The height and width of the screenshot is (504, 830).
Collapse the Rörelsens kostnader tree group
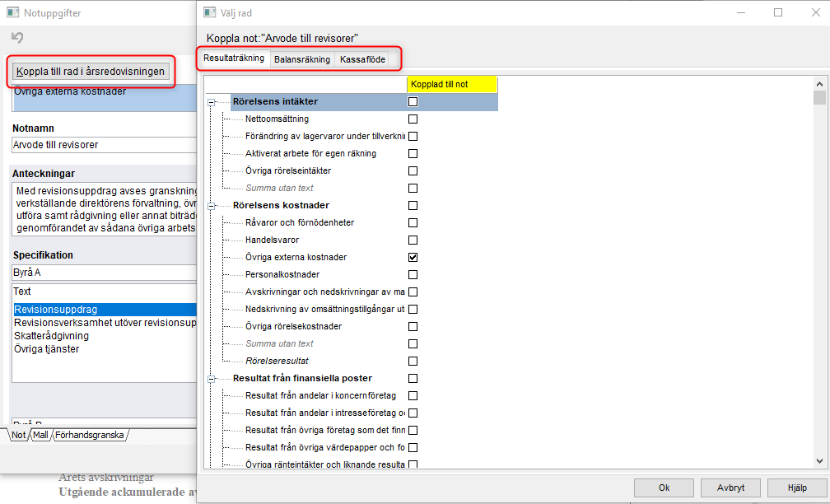[x=211, y=206]
